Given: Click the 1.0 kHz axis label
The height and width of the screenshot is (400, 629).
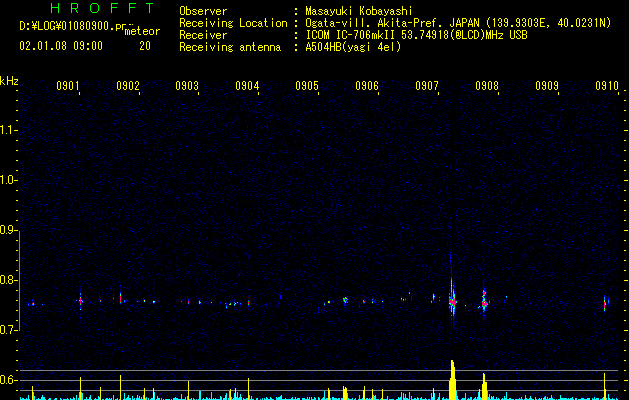Looking at the screenshot, I should tap(9, 180).
